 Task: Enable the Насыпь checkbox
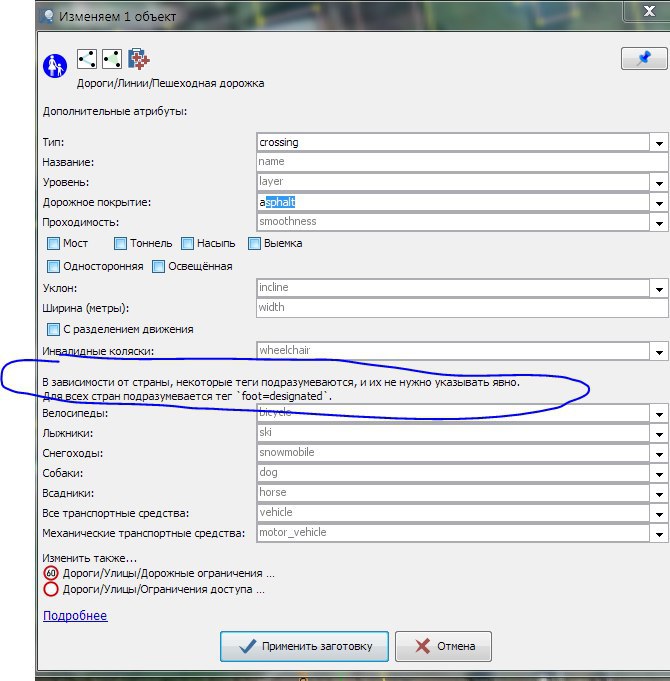[x=187, y=243]
